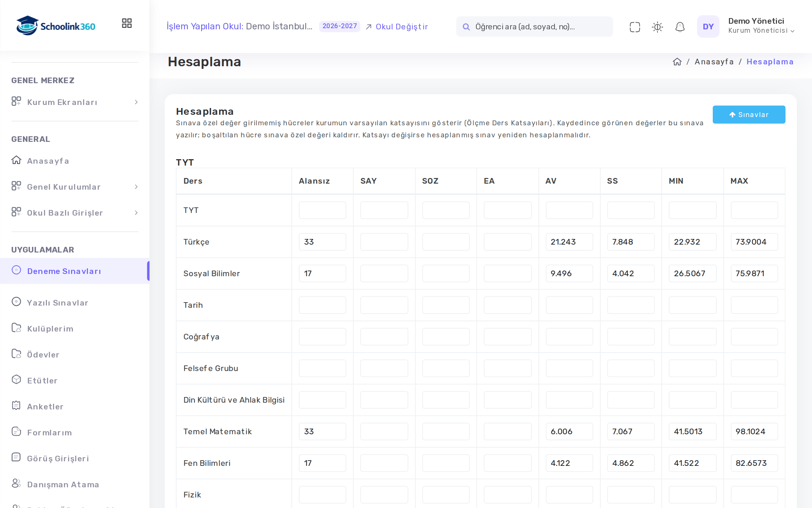Open the Demo Yönetici user dropdown
812x508 pixels.
[x=761, y=26]
